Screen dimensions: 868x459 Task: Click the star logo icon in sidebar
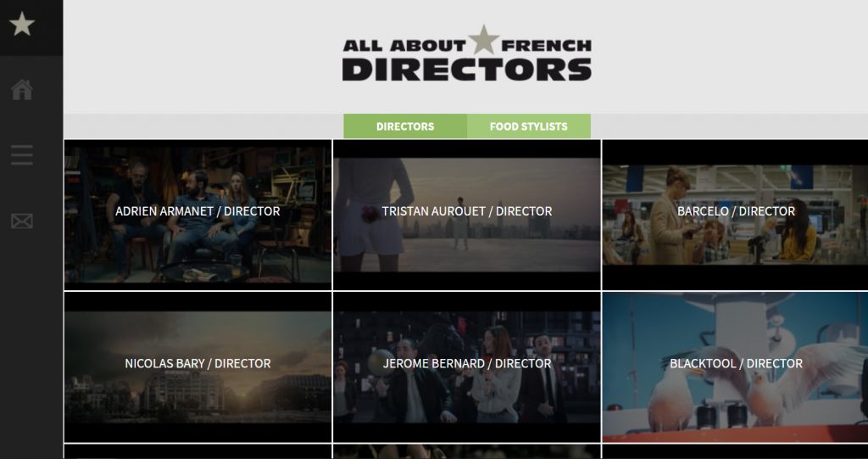pos(22,25)
